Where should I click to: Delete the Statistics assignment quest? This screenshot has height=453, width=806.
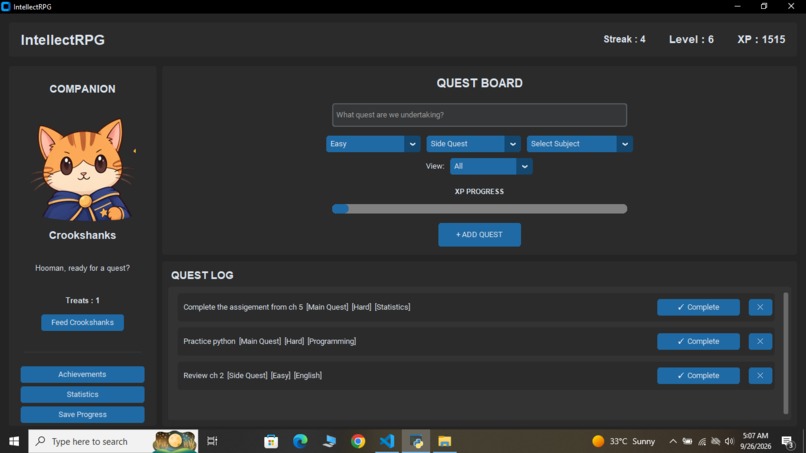coord(760,307)
